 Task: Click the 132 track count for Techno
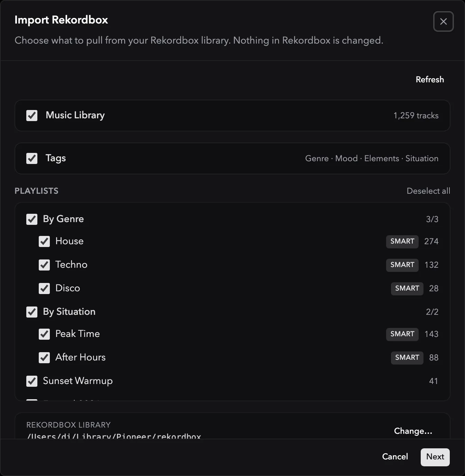(x=431, y=265)
